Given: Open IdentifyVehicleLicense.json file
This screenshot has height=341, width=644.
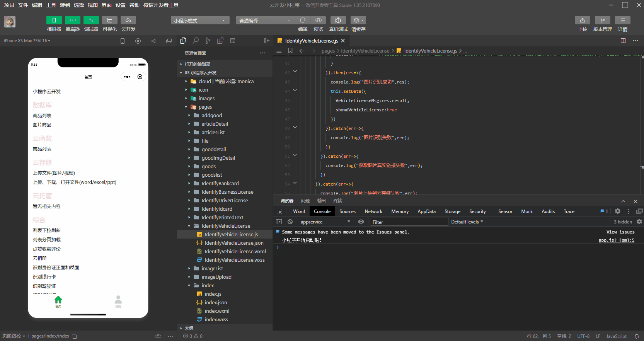Looking at the screenshot, I should [x=234, y=243].
